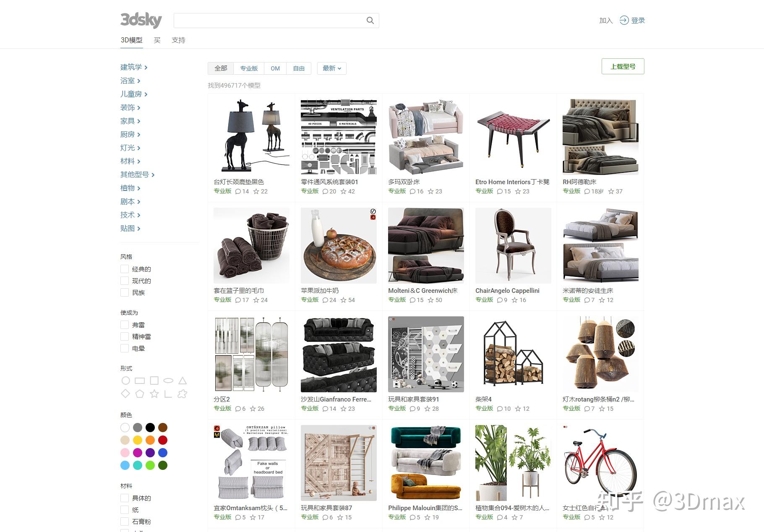The image size is (764, 532).
Task: Select the L-shape form filter icon
Action: (168, 394)
